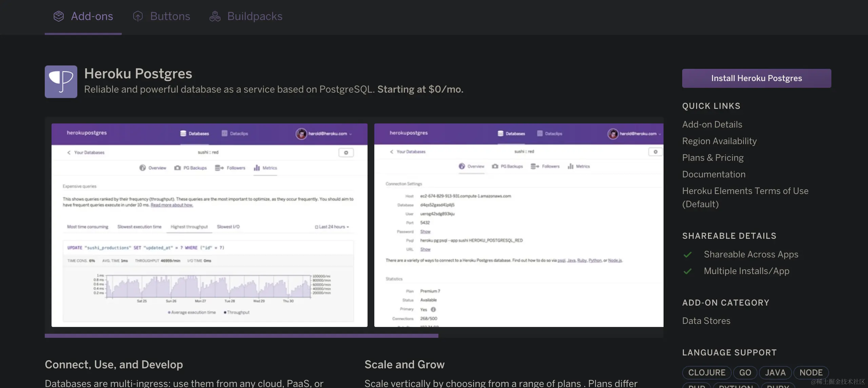
Task: Click the Metrics bar chart icon in the left screenshot
Action: pyautogui.click(x=257, y=168)
